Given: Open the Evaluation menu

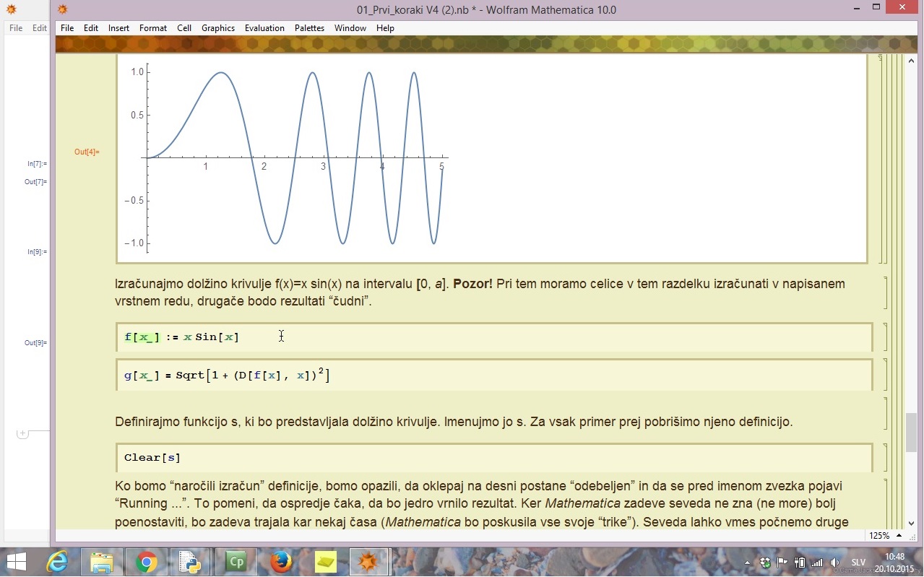Looking at the screenshot, I should click(x=264, y=28).
